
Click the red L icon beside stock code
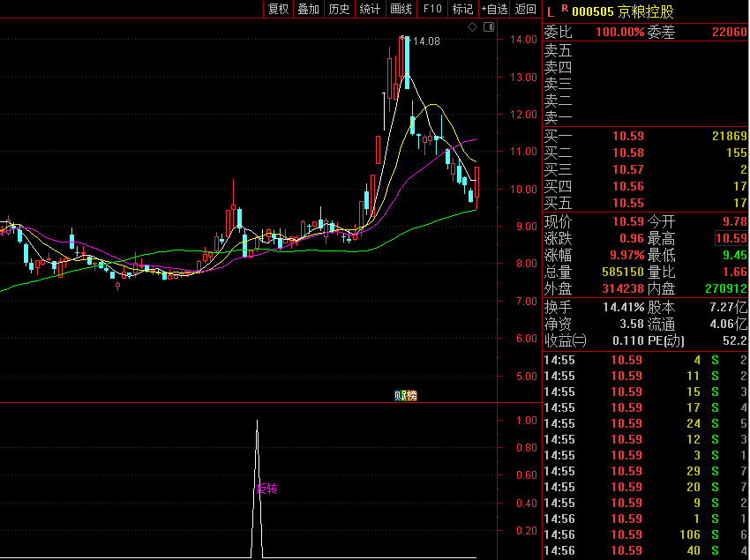tap(551, 12)
